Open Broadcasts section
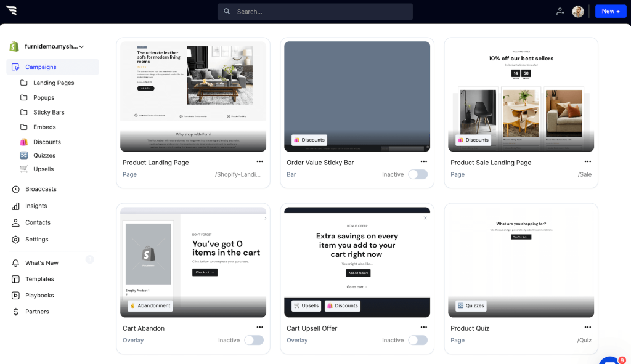The height and width of the screenshot is (364, 631). pyautogui.click(x=41, y=189)
